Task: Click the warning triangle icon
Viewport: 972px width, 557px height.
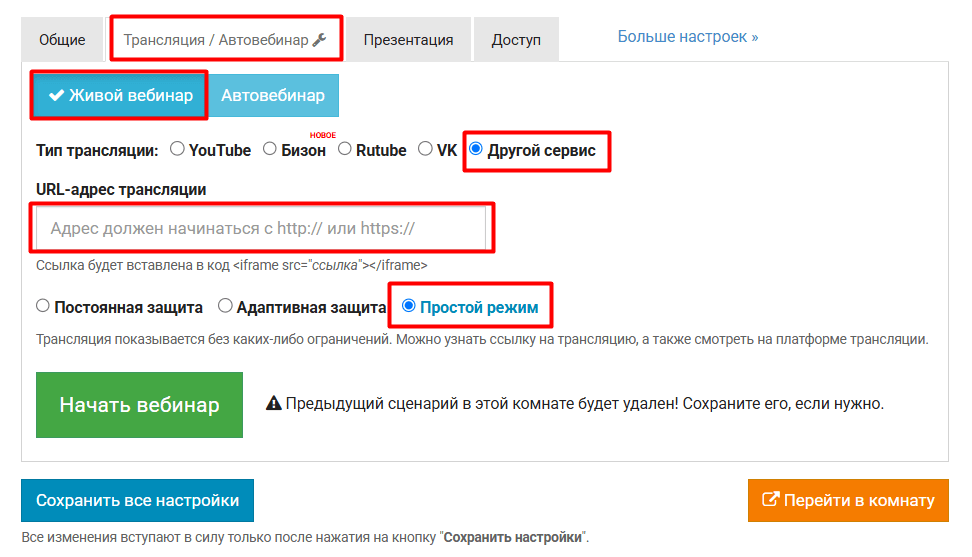Action: [x=272, y=405]
